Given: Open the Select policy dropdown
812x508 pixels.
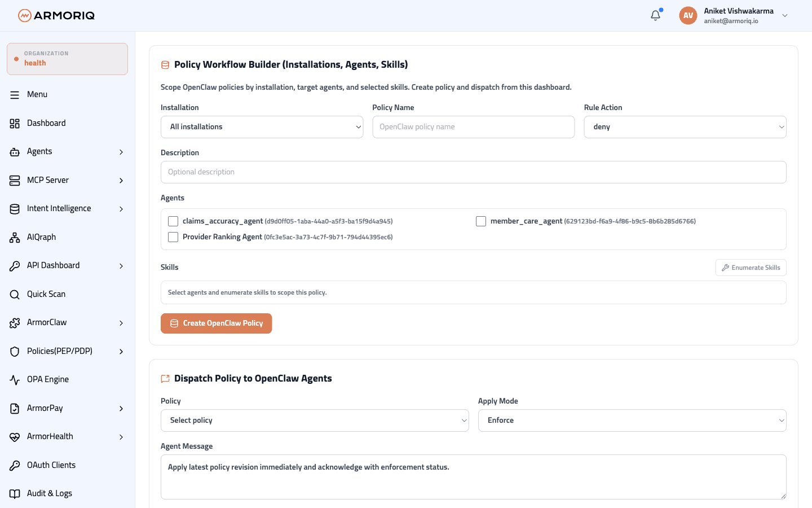Looking at the screenshot, I should 315,421.
